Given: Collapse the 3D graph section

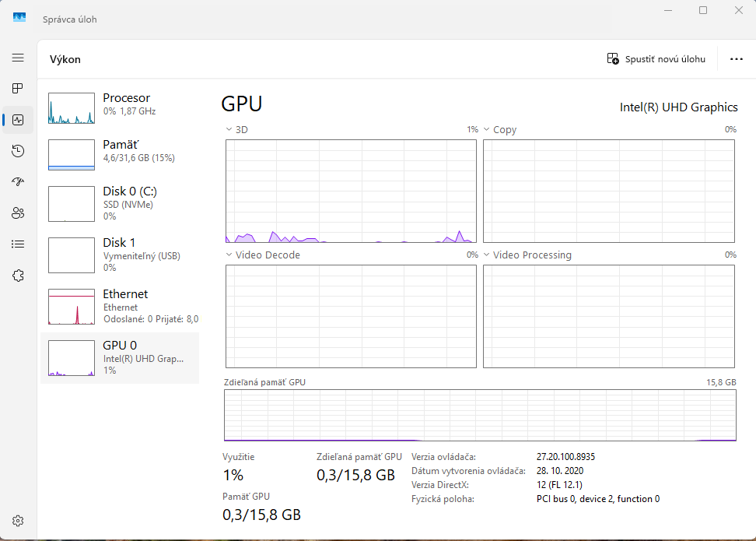Looking at the screenshot, I should click(228, 129).
